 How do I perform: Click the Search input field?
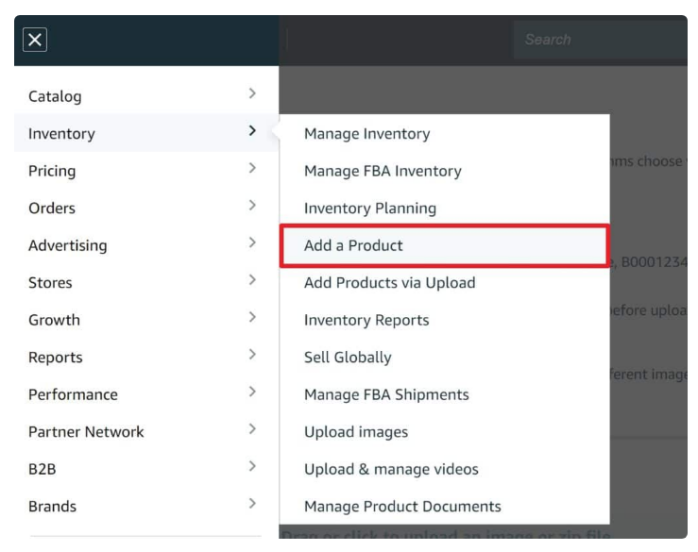(600, 40)
